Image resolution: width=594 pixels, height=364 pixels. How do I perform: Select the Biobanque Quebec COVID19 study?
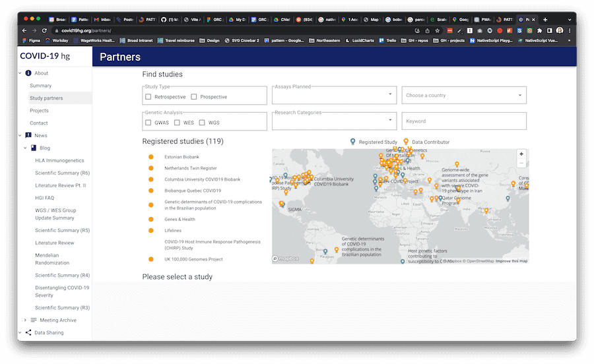tap(193, 191)
